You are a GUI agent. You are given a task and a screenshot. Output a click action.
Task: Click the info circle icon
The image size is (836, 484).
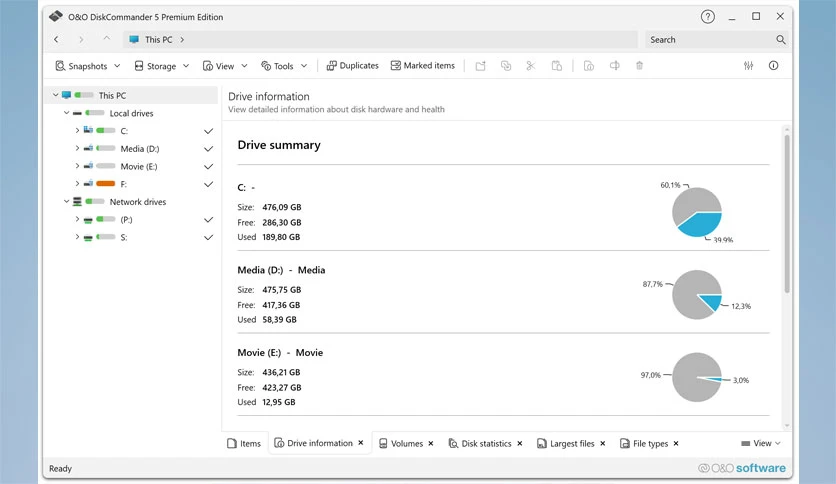[774, 66]
